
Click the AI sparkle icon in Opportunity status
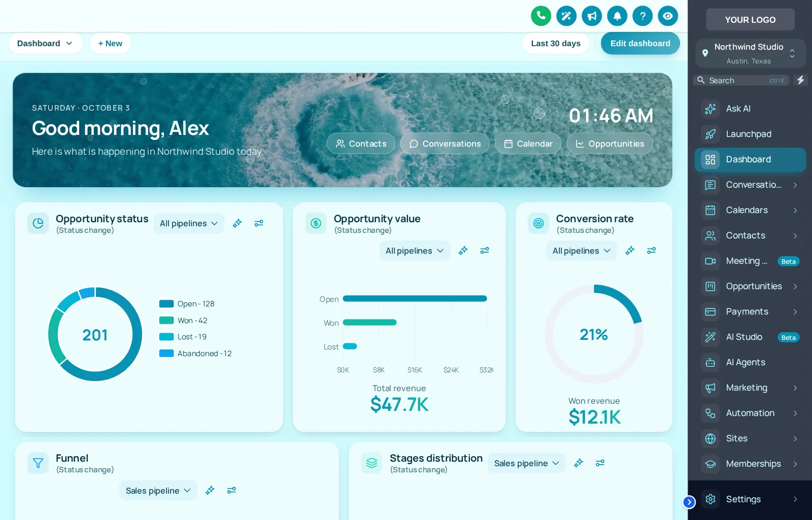[x=237, y=223]
